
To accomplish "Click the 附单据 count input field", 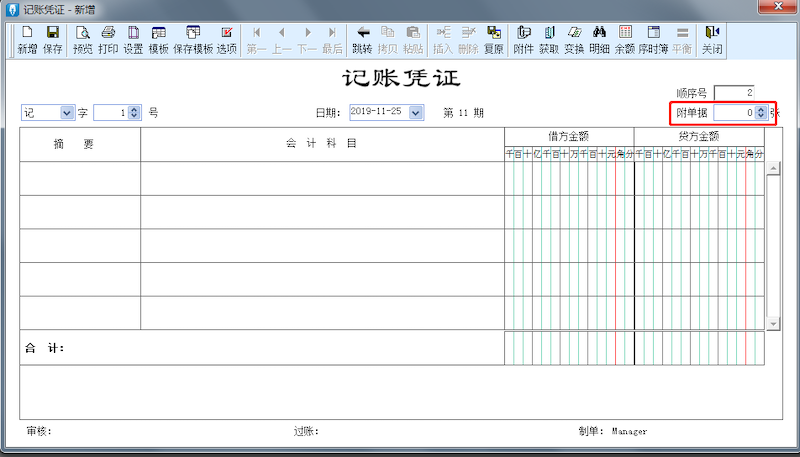I will pyautogui.click(x=734, y=113).
